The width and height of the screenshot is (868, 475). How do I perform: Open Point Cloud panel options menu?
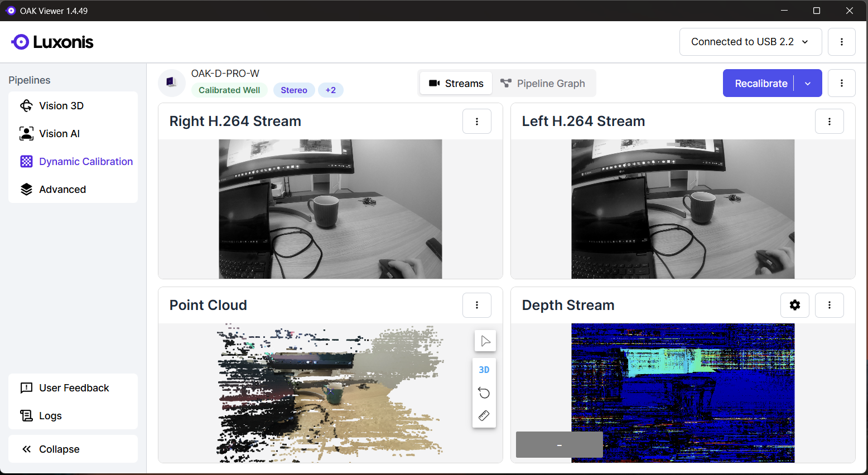476,305
